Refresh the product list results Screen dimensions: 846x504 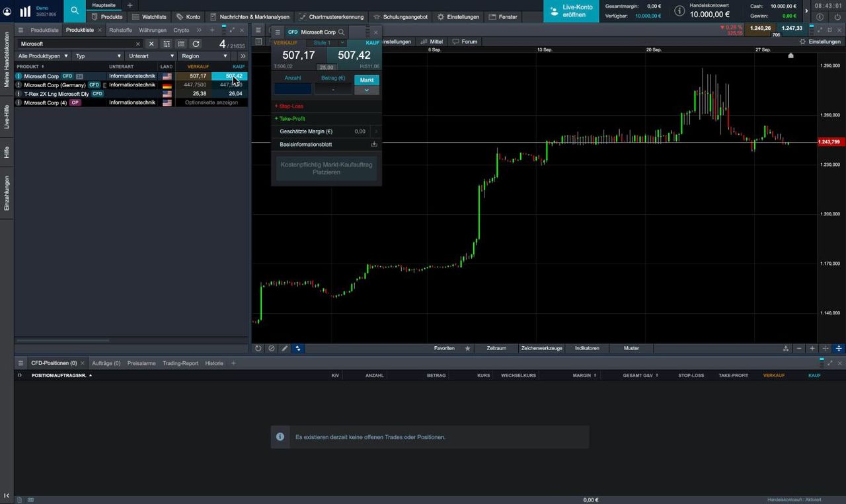pos(196,44)
